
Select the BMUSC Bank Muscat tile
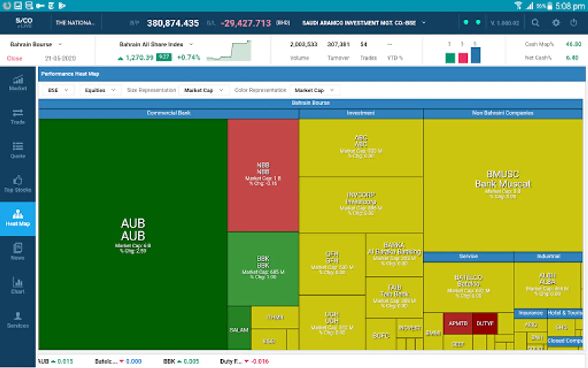[503, 185]
